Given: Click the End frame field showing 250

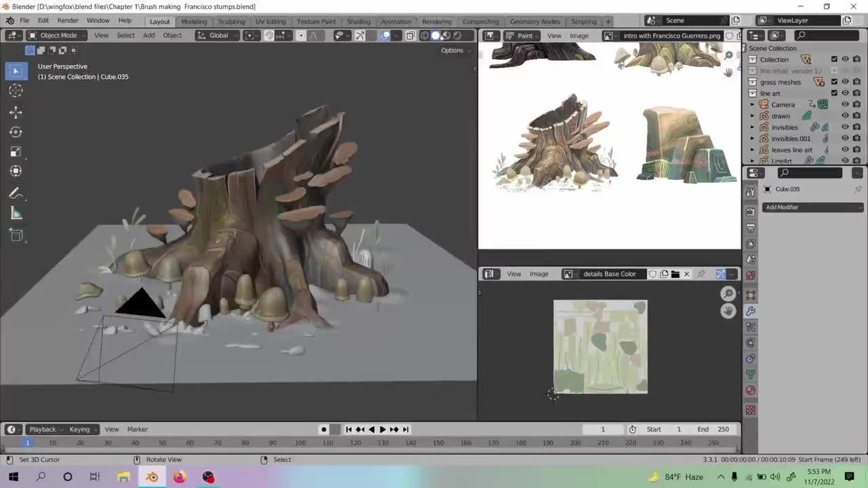Looking at the screenshot, I should tap(714, 429).
